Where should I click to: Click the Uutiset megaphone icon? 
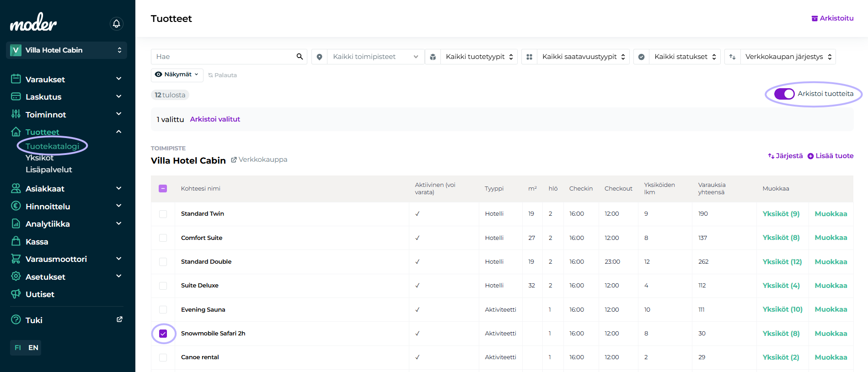(x=16, y=294)
